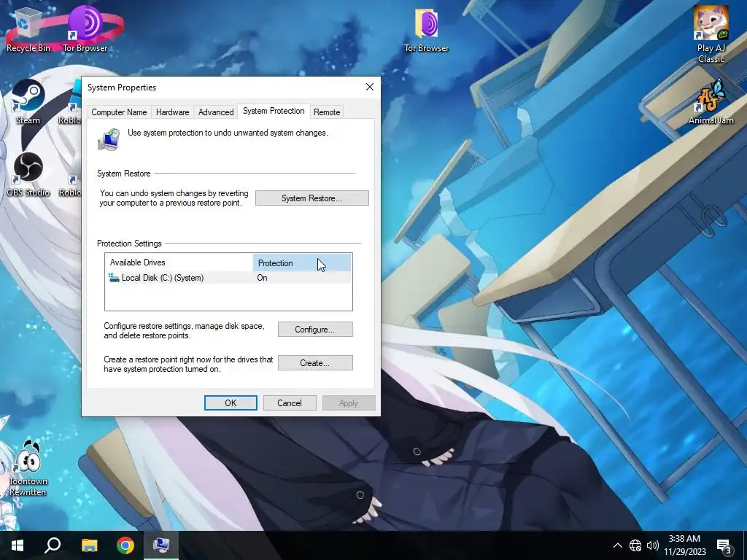
Task: Switch to the Hardware tab
Action: pos(172,112)
